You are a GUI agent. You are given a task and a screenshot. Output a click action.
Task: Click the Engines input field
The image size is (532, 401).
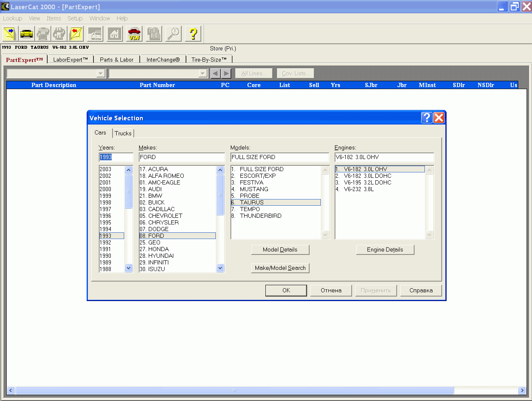384,157
